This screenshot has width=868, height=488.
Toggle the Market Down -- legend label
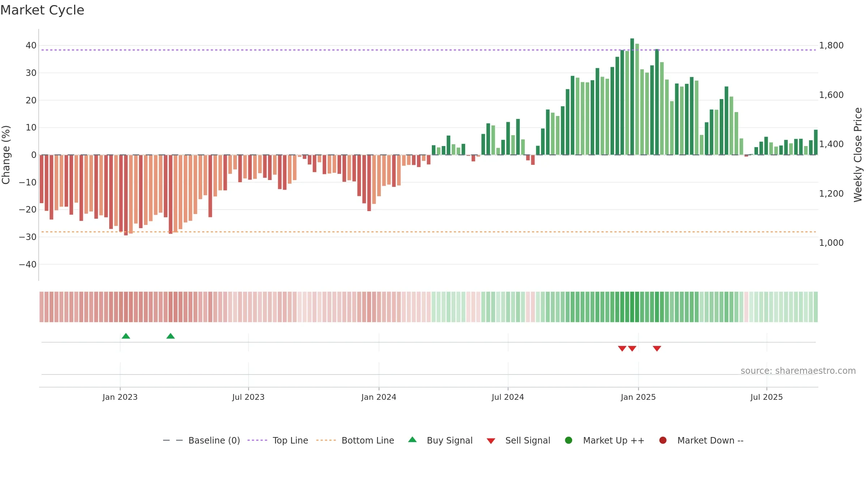[710, 441]
